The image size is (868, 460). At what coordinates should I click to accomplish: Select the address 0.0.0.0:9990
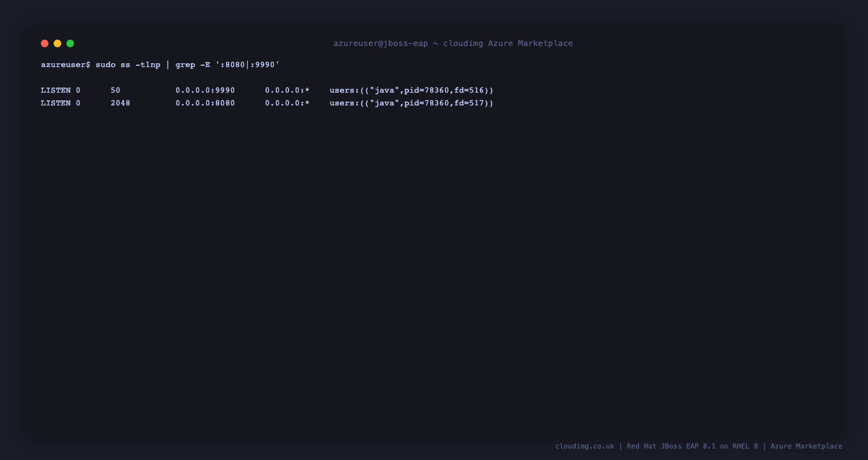click(x=206, y=90)
